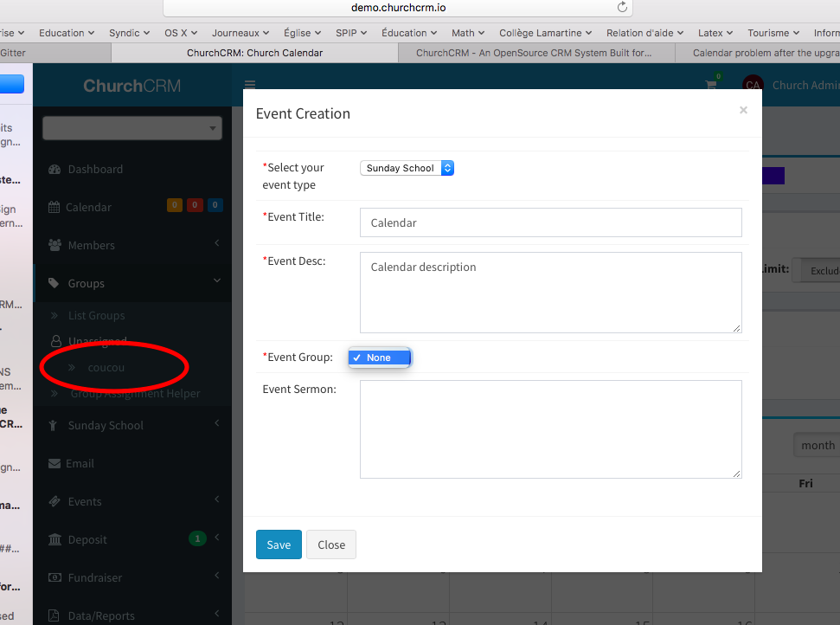Viewport: 840px width, 625px height.
Task: Open the Syndic bookmarks folder
Action: pyautogui.click(x=129, y=33)
